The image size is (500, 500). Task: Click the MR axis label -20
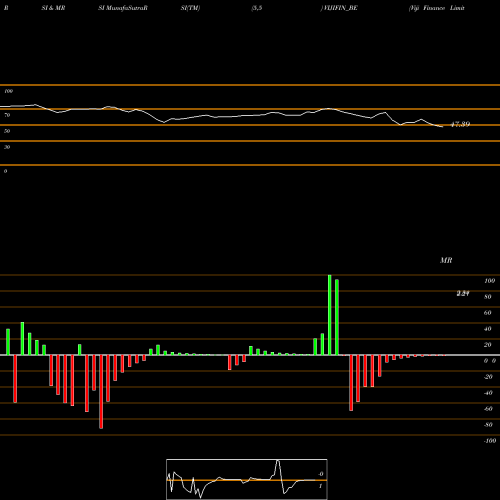coord(488,377)
